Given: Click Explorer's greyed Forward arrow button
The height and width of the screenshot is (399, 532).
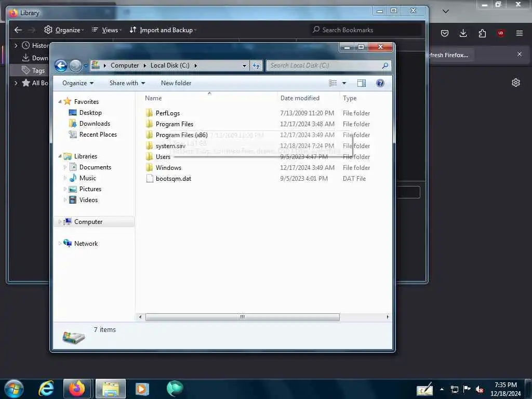Looking at the screenshot, I should pyautogui.click(x=75, y=65).
